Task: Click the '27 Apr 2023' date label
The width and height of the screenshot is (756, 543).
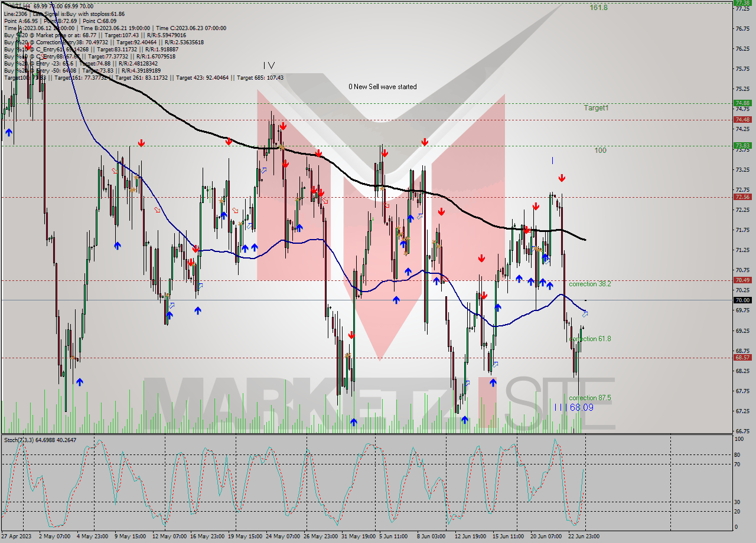Action: pos(17,537)
